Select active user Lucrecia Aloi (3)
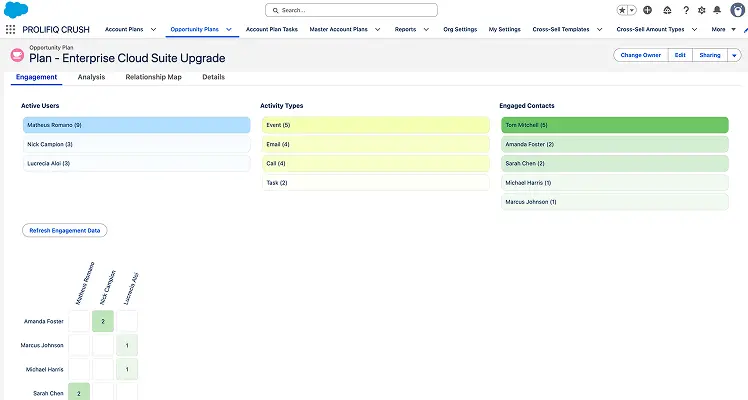The height and width of the screenshot is (400, 748). point(136,164)
